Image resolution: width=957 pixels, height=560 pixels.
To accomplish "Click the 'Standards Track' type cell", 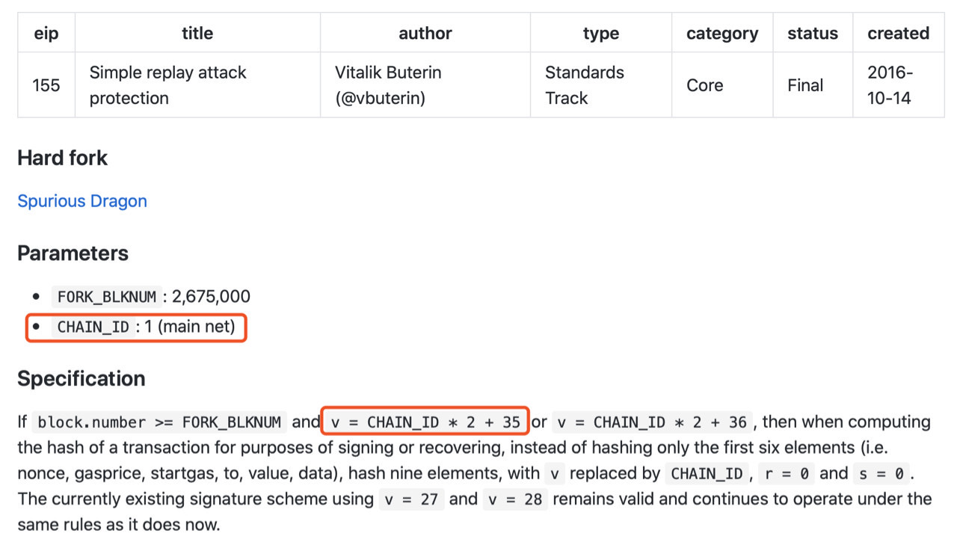I will [601, 85].
